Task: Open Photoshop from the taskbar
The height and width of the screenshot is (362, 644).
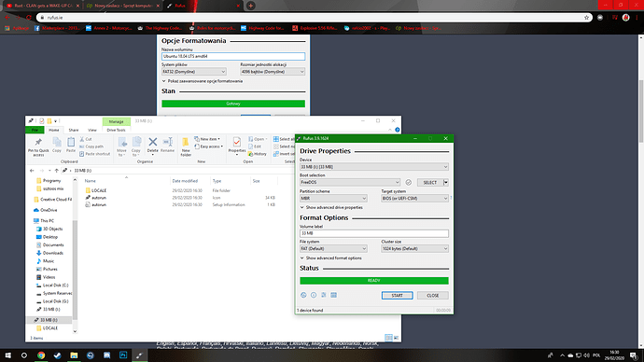Action: coord(123,355)
